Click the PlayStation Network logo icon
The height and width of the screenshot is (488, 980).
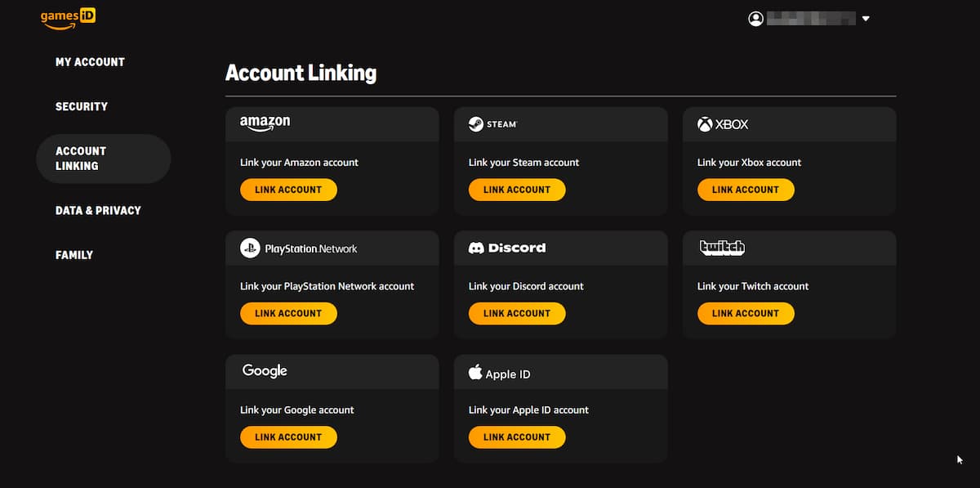point(250,248)
